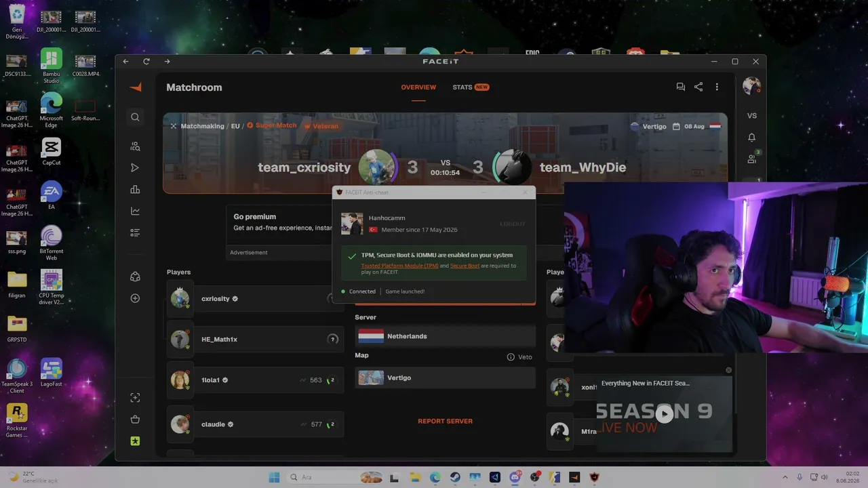Click the question-mark badge for HE_Math1x
The image size is (868, 488).
pyautogui.click(x=332, y=339)
